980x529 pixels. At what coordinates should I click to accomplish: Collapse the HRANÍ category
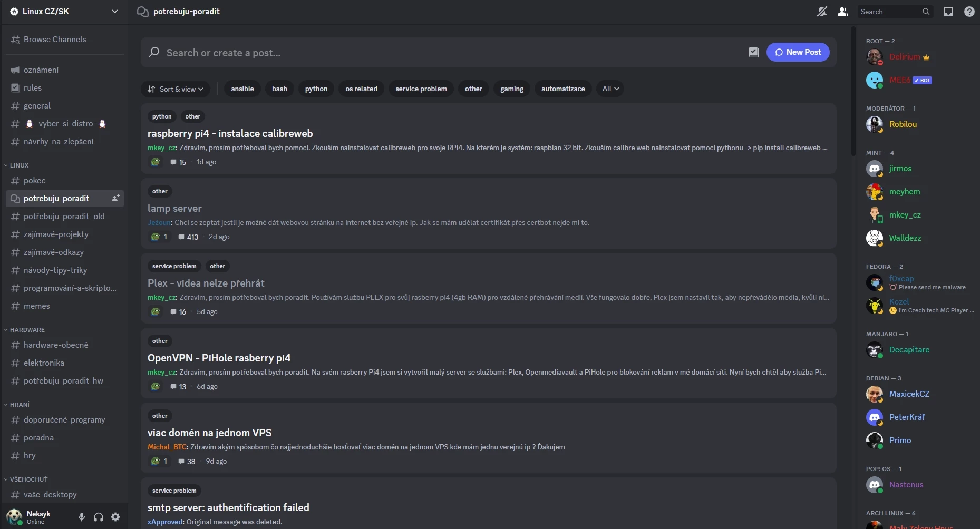point(17,405)
